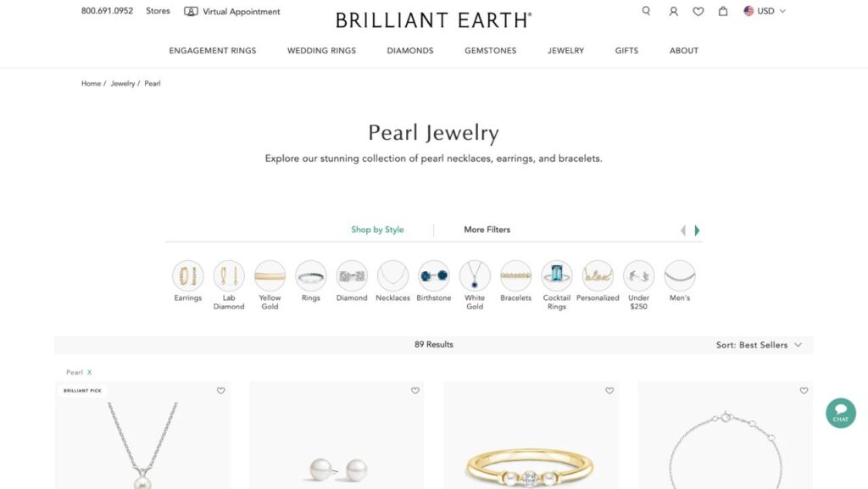
Task: Advance style carousel with right arrow
Action: (697, 231)
